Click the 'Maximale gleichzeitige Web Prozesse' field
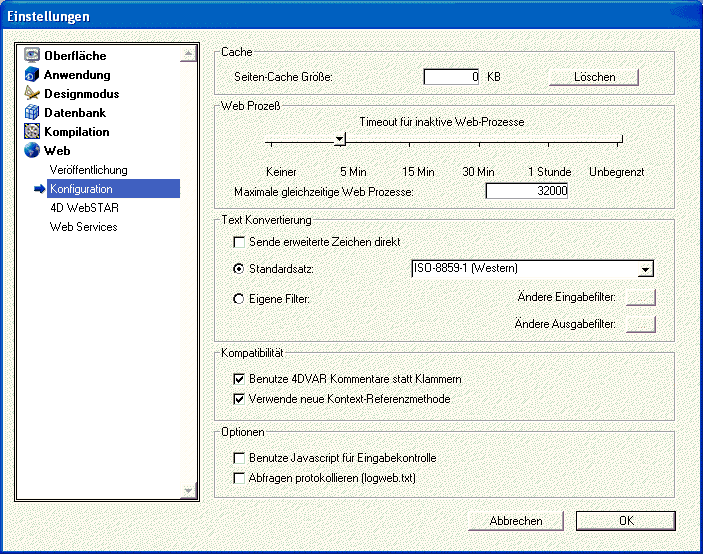Viewport: 703px width, 554px height. (x=528, y=191)
